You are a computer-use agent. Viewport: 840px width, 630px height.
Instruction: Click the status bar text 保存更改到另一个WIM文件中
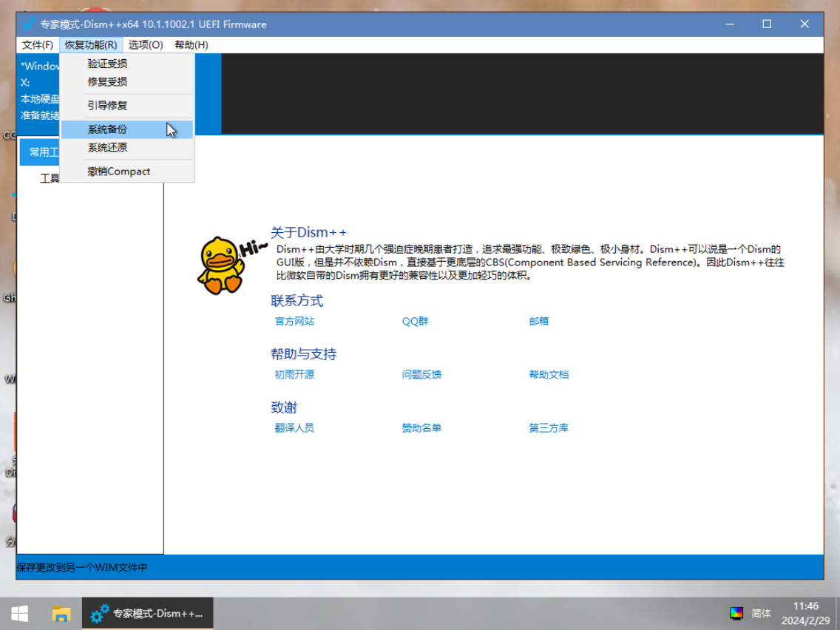[x=82, y=568]
